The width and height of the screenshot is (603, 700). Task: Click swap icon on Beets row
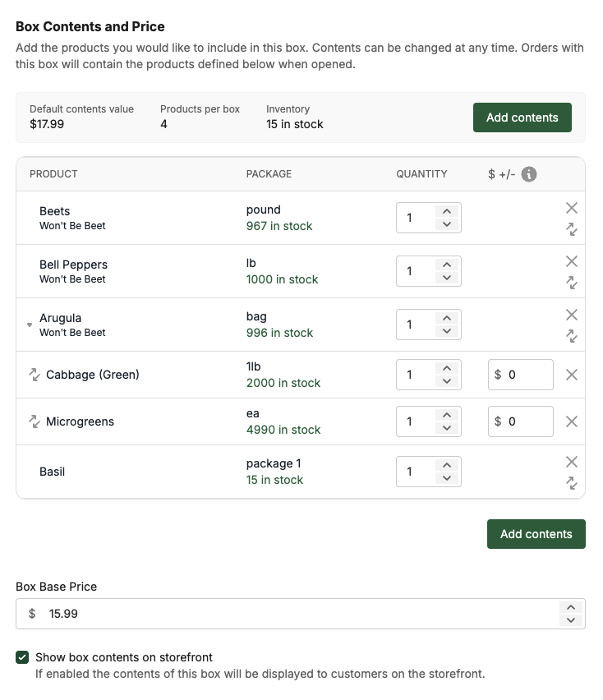[x=572, y=229]
